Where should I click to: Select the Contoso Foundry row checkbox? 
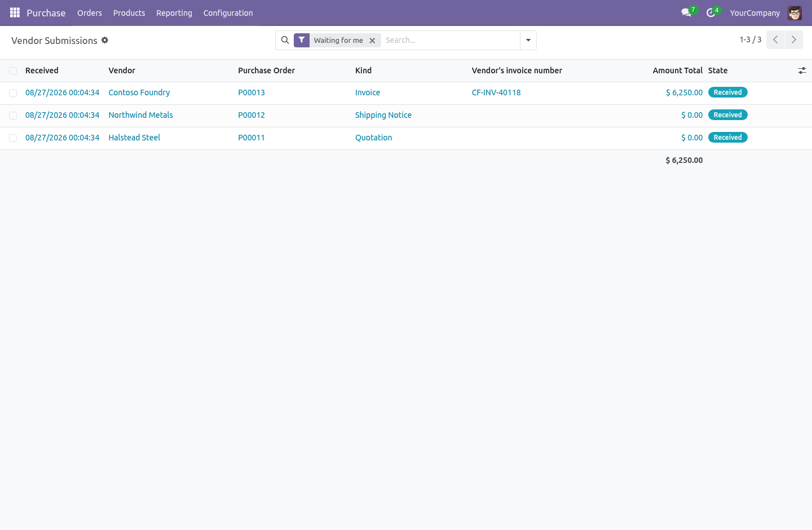click(x=13, y=93)
